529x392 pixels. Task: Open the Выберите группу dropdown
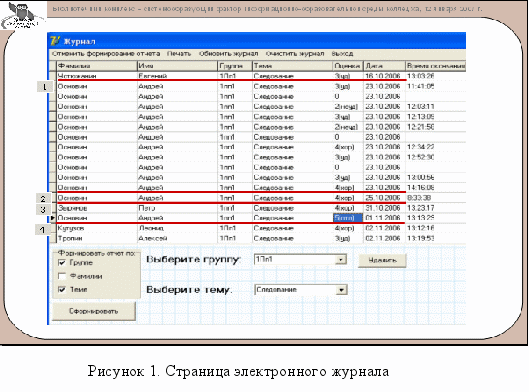341,259
